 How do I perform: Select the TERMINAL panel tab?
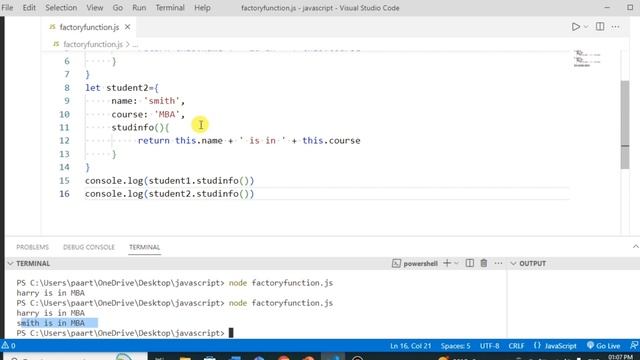click(144, 247)
